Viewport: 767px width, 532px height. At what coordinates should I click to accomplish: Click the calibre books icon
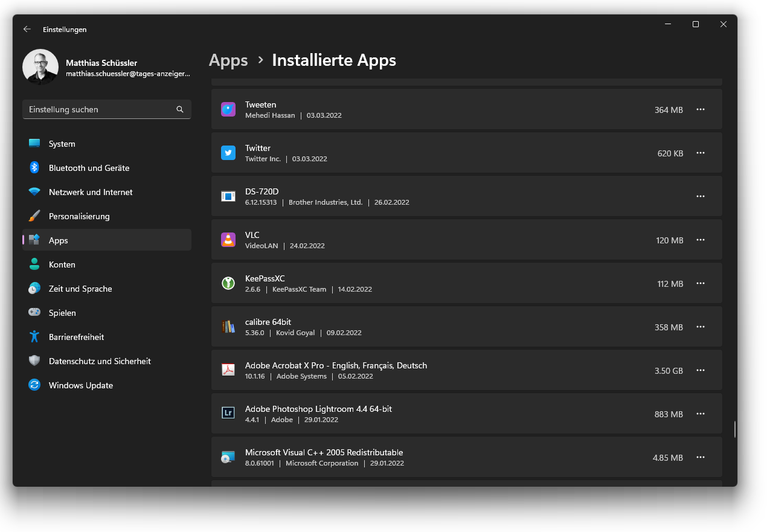click(x=228, y=327)
